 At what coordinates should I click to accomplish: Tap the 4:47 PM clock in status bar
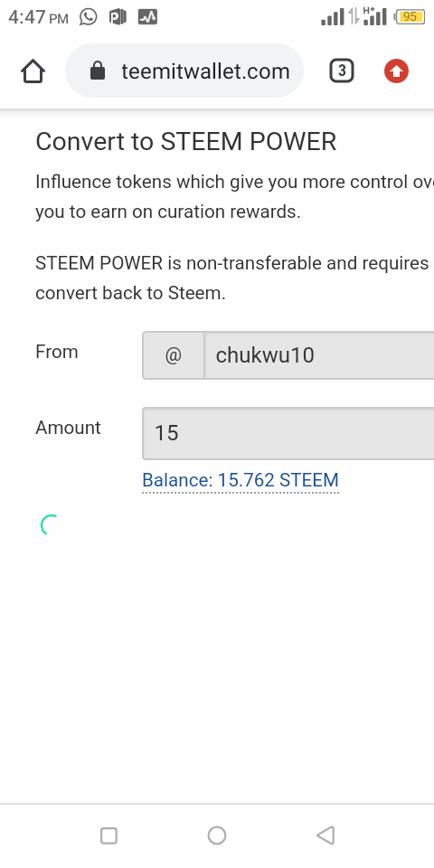coord(38,17)
